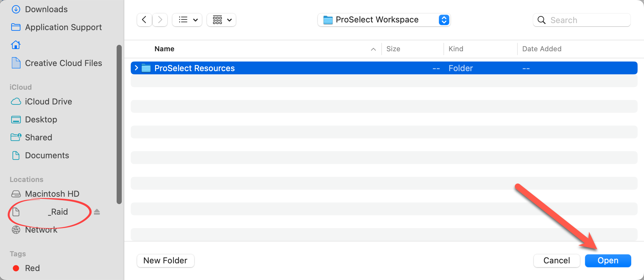Open Macintosh HD location

[x=52, y=194]
